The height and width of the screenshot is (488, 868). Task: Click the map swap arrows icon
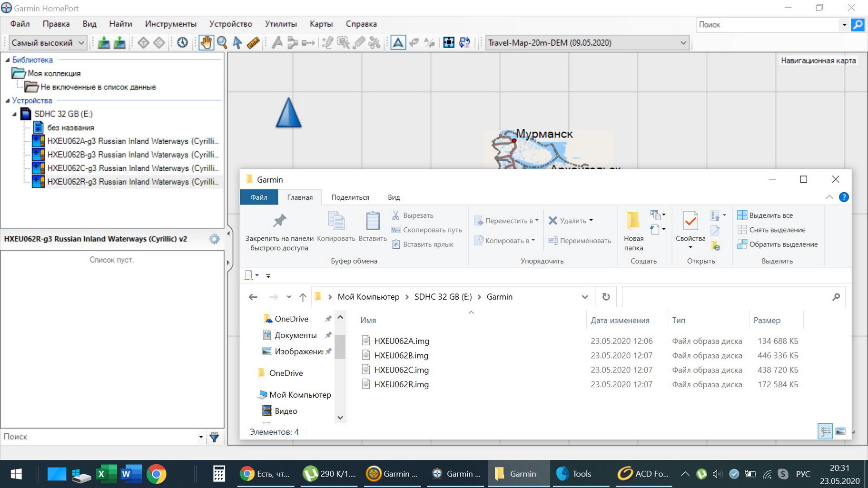tap(465, 43)
